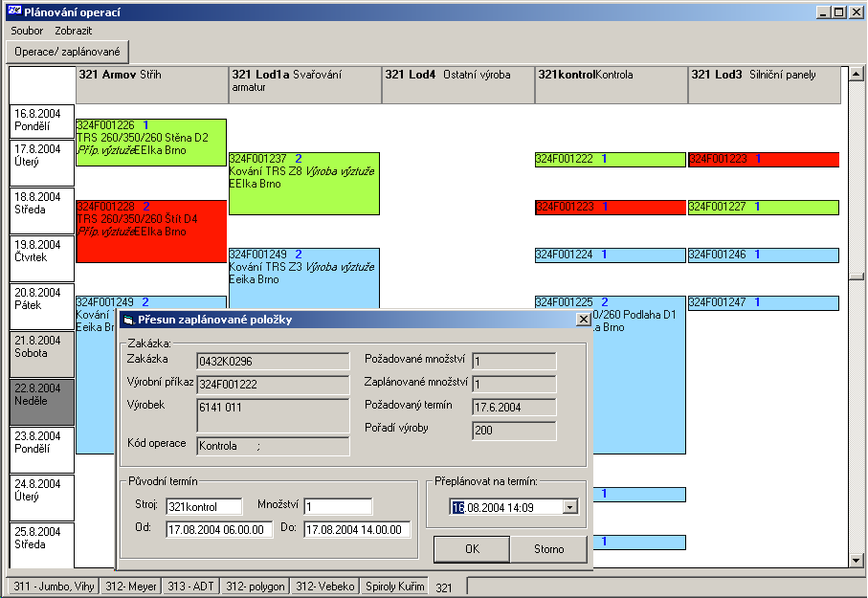Click the Zaplánované množství field
The image size is (868, 598).
[x=514, y=385]
